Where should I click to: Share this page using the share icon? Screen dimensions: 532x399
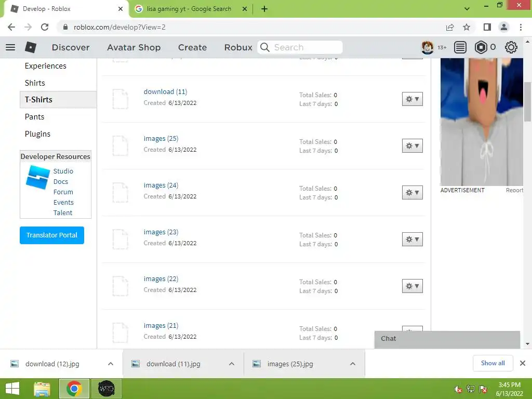(x=450, y=27)
